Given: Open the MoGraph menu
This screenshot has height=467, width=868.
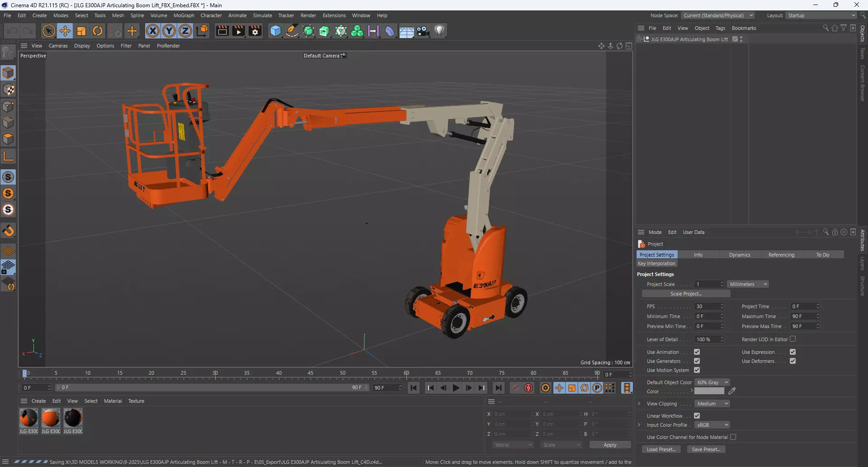Looking at the screenshot, I should point(184,15).
